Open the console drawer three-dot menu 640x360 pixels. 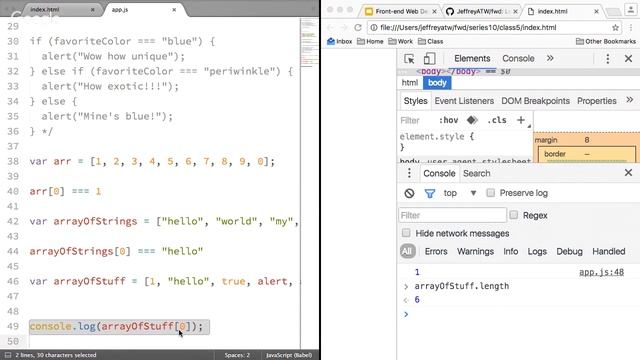[x=409, y=173]
